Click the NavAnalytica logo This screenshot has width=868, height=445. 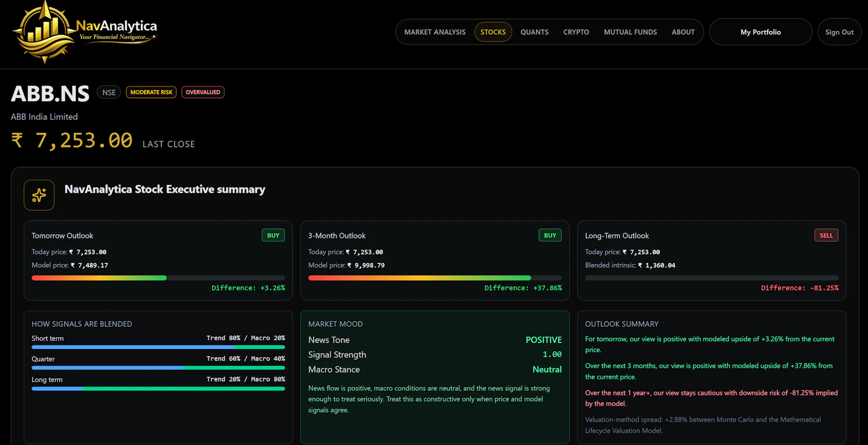point(85,33)
